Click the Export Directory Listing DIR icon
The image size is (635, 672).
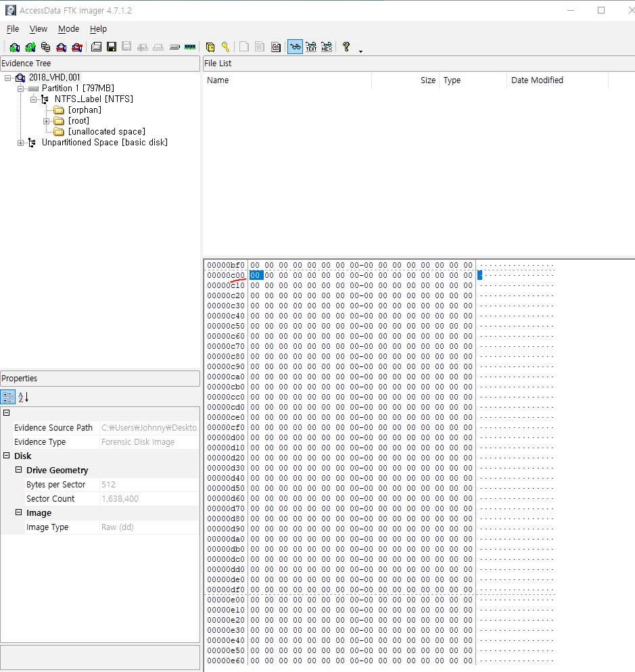[276, 47]
